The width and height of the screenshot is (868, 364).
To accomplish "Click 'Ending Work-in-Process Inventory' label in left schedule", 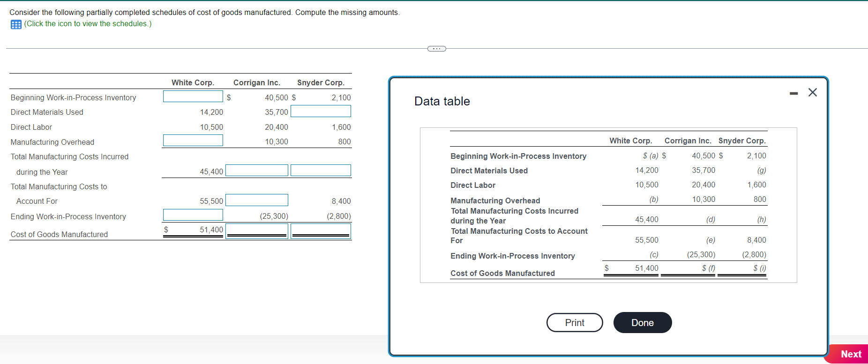I will 68,217.
